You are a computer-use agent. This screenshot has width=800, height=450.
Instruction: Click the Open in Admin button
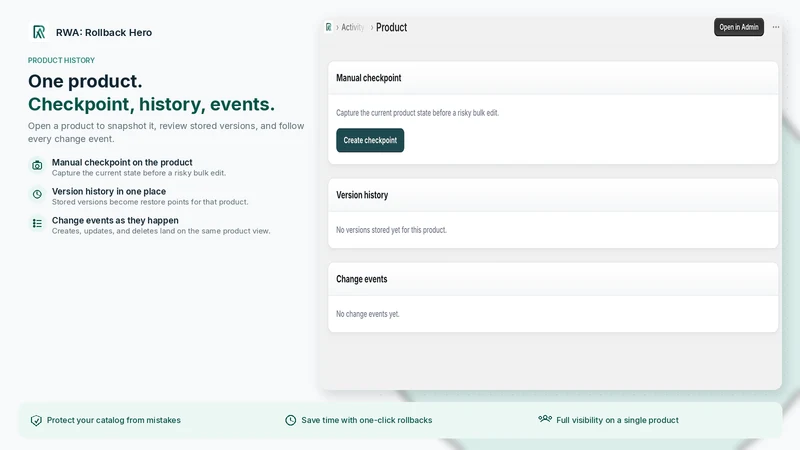739,27
